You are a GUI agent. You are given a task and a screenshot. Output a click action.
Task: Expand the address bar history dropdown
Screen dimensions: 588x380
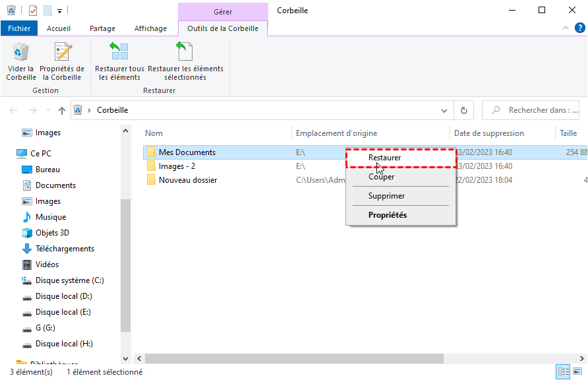tap(444, 110)
